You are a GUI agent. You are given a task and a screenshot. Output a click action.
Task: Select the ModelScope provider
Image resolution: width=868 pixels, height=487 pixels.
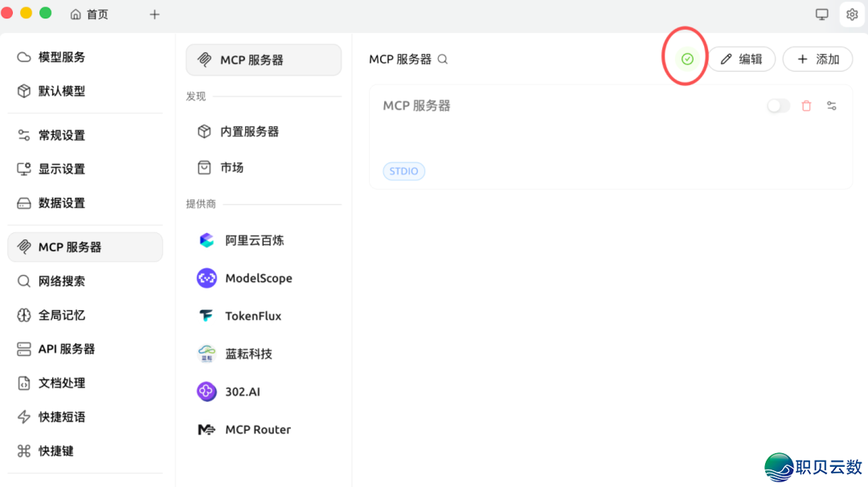click(x=258, y=278)
